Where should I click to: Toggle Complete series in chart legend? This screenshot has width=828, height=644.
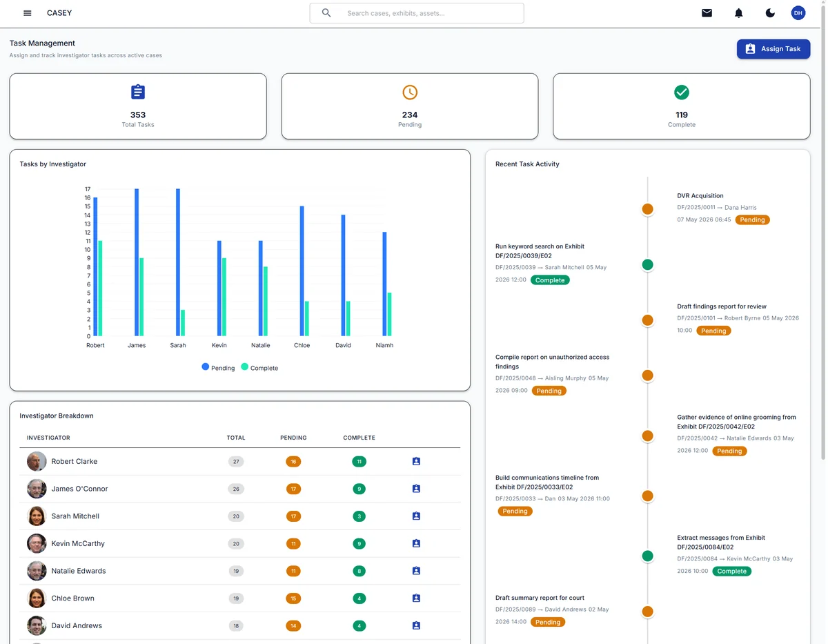coord(259,368)
